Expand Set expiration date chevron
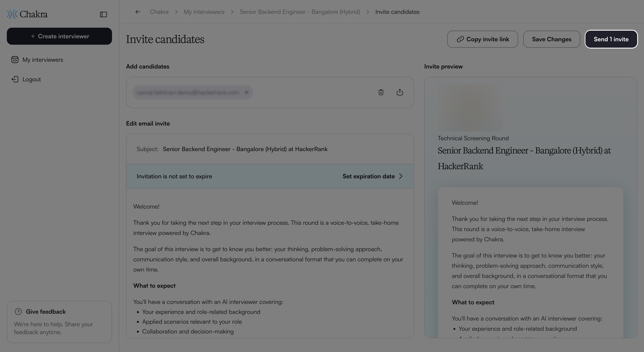This screenshot has height=352, width=644. pos(401,176)
